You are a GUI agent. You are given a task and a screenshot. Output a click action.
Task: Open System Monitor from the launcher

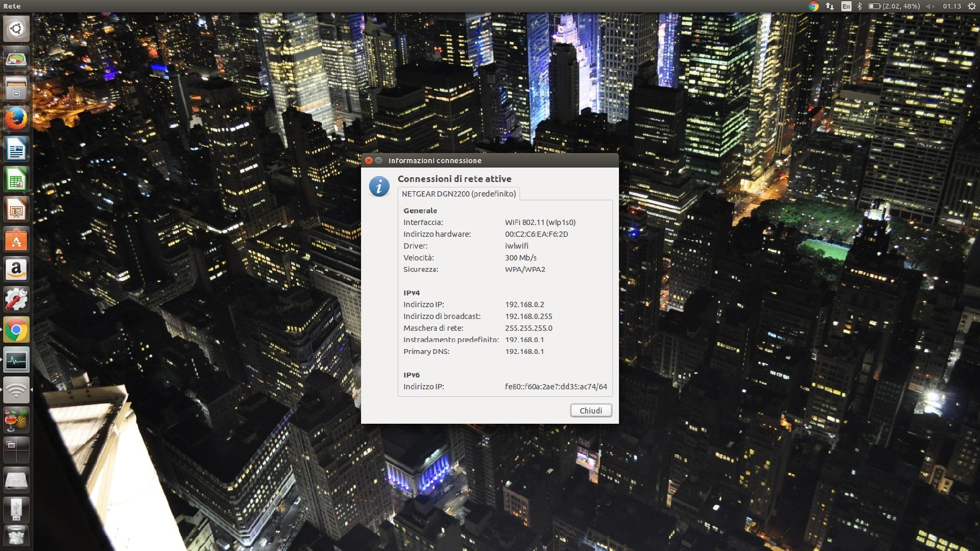click(16, 360)
